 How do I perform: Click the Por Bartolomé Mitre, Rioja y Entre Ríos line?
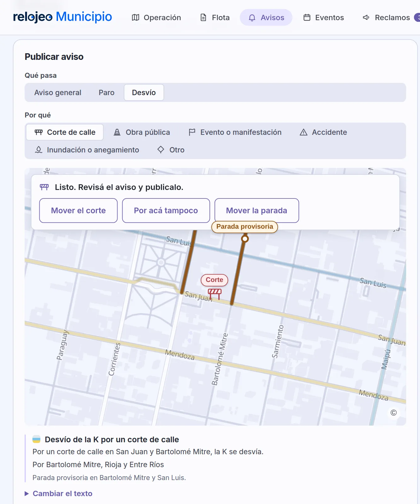[98, 465]
